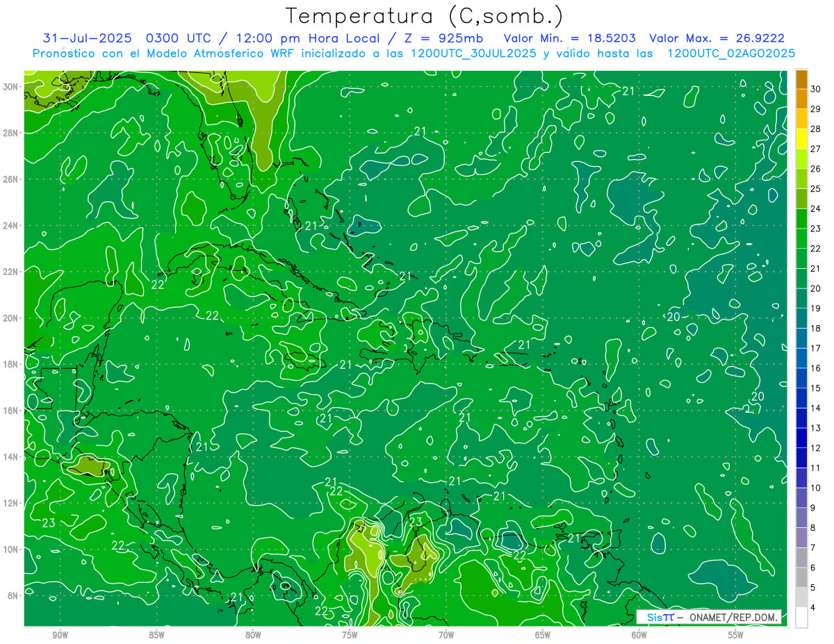Screen dimensions: 834x644
Task: Click the 8N latitude axis label
Action: pos(13,595)
